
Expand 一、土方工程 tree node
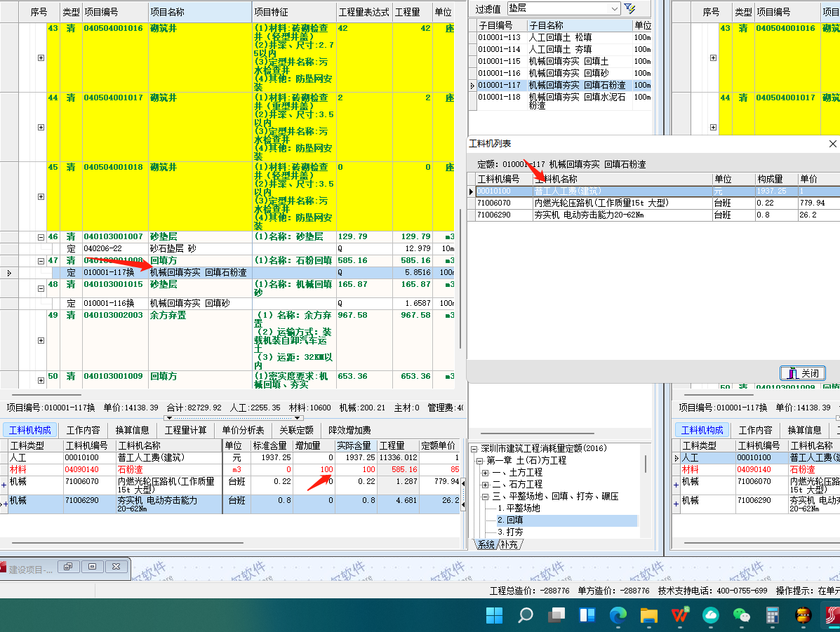point(486,473)
